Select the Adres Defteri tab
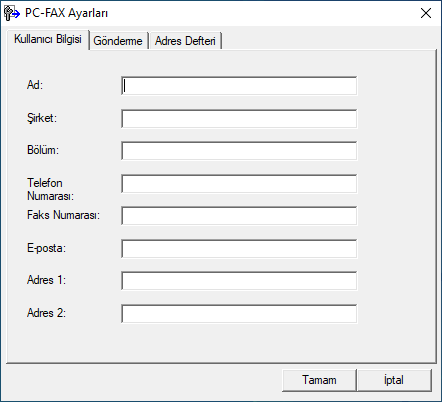Viewport: 442px width, 402px height. click(185, 41)
